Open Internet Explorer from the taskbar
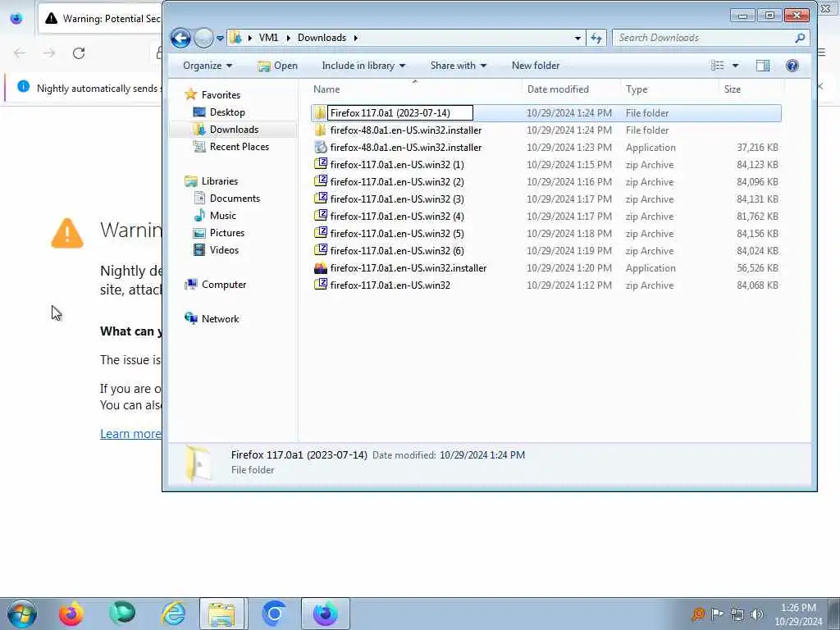The image size is (840, 630). [173, 614]
